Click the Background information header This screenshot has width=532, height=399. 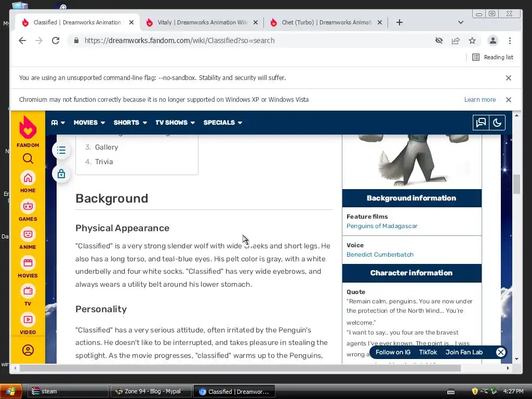tap(411, 198)
